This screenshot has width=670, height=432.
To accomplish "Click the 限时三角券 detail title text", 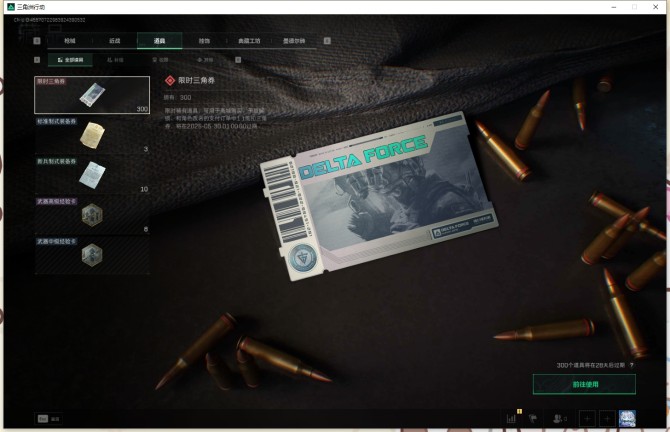I will pos(196,80).
